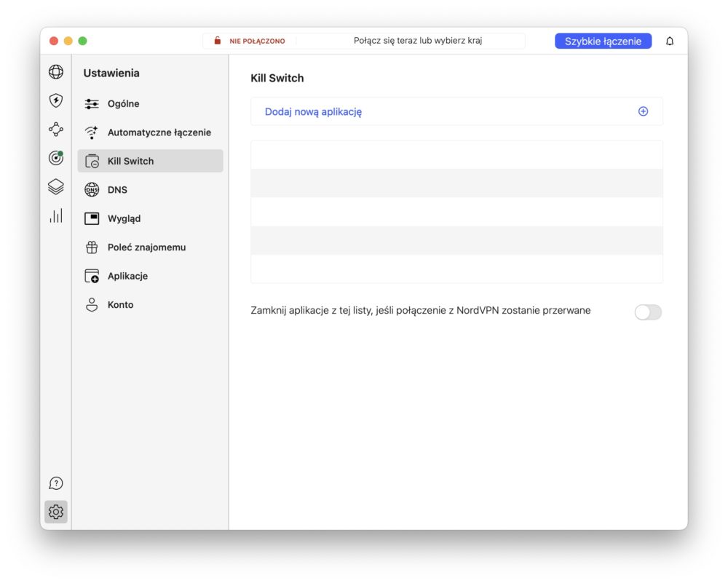Select DNS settings section
The height and width of the screenshot is (583, 728).
point(151,190)
